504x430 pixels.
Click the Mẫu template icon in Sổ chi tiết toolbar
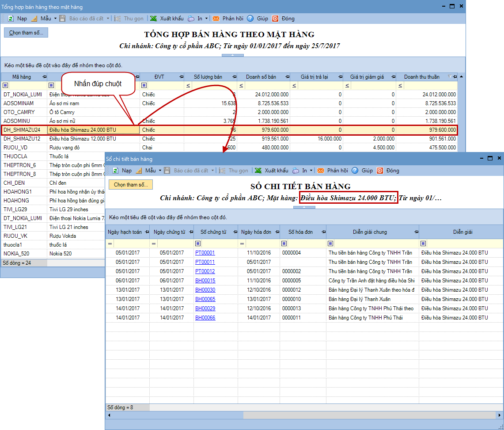[x=139, y=171]
